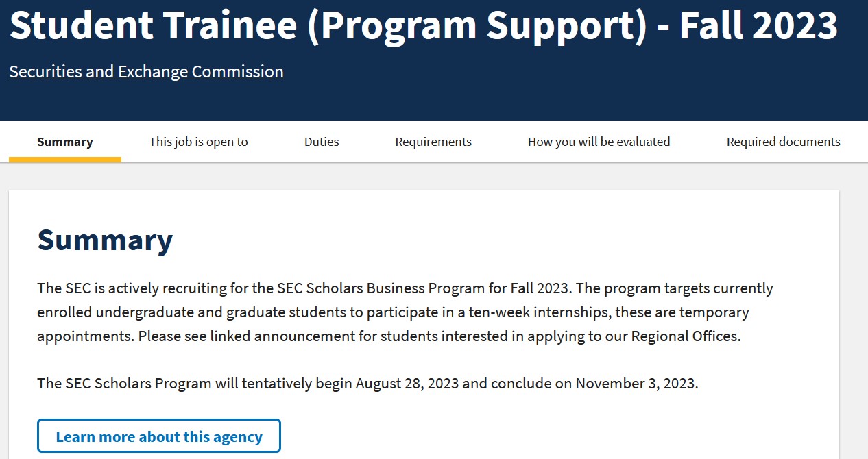Screen dimensions: 868x459
Task: View the Required documents tab
Action: click(x=783, y=142)
